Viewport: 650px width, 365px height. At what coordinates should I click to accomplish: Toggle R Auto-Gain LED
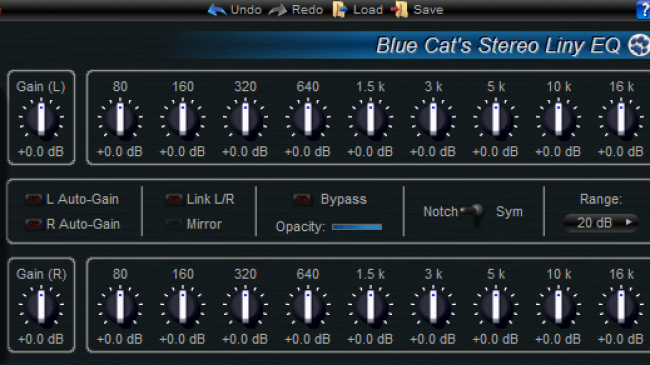click(x=34, y=224)
